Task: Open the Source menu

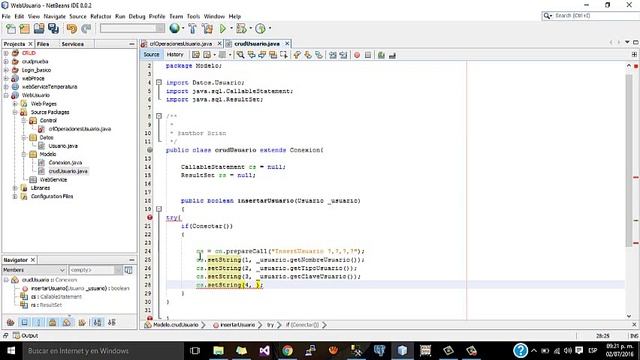Action: [x=78, y=16]
